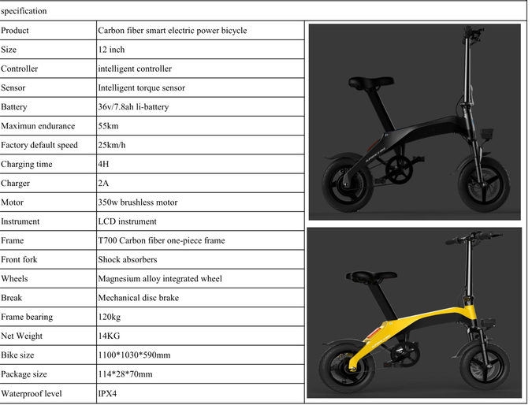Viewport: 532px width, 405px height.
Task: Click the '120kg' value cell
Action: (200, 317)
